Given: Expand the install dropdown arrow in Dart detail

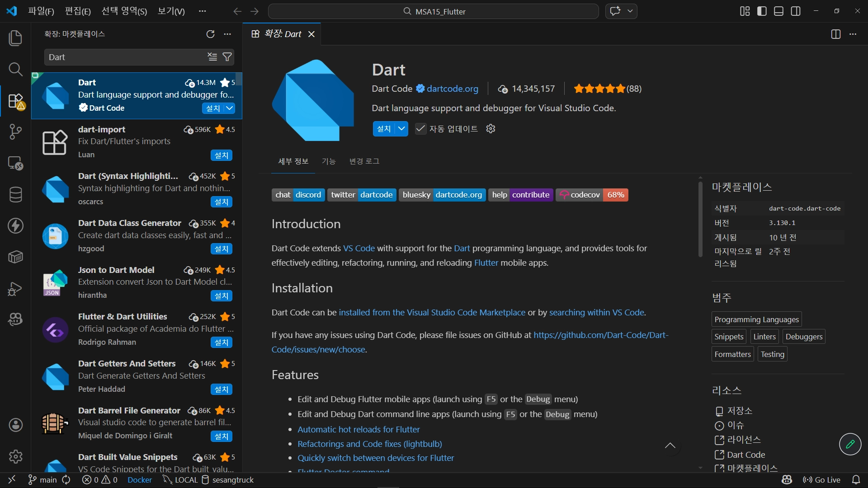Looking at the screenshot, I should (x=401, y=129).
